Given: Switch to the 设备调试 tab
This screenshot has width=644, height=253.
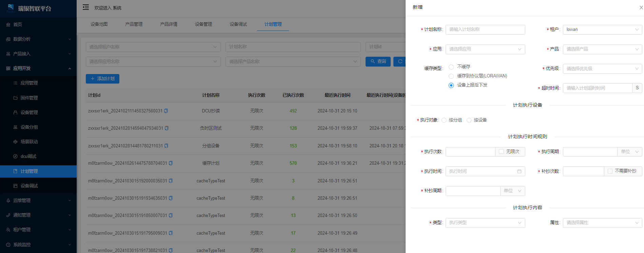Looking at the screenshot, I should (x=238, y=24).
